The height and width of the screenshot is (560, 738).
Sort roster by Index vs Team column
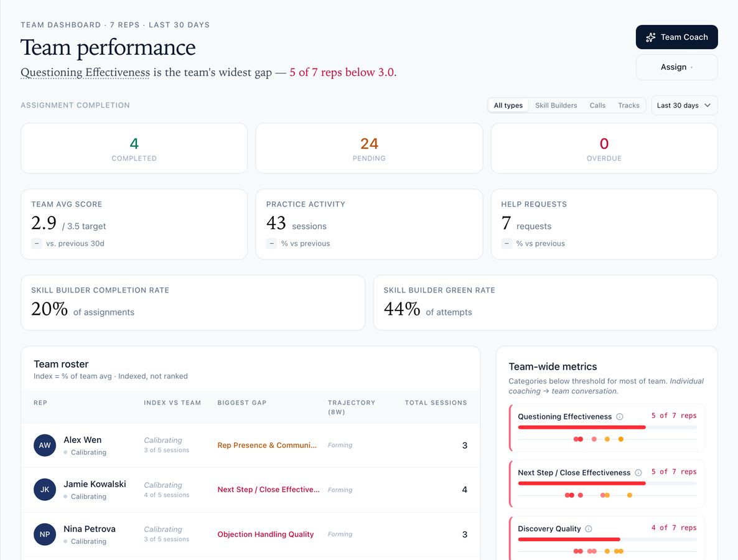(x=172, y=403)
